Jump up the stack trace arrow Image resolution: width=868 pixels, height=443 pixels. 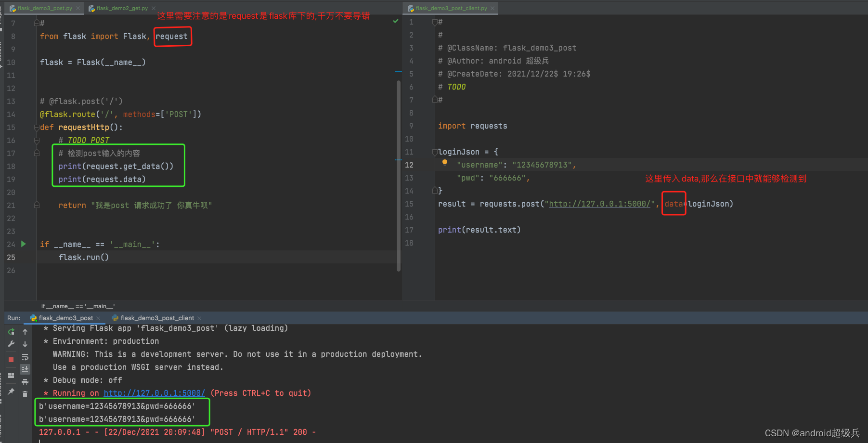coord(25,332)
